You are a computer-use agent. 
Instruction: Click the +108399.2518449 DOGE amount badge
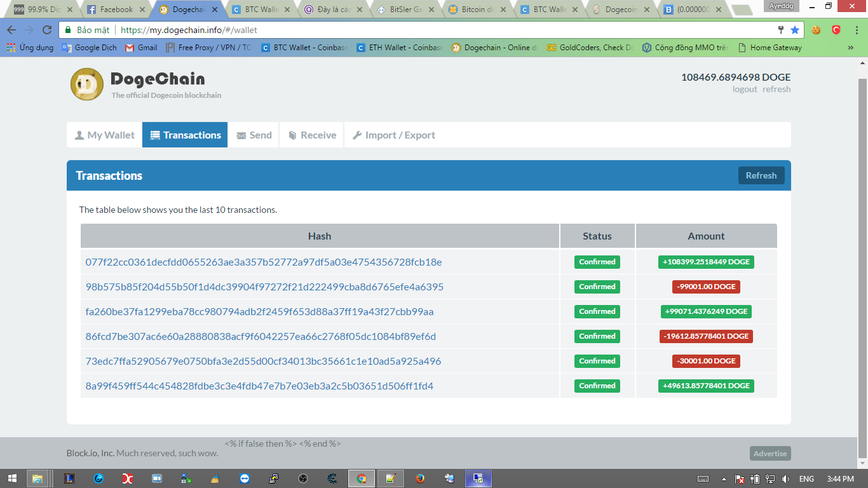tap(706, 262)
